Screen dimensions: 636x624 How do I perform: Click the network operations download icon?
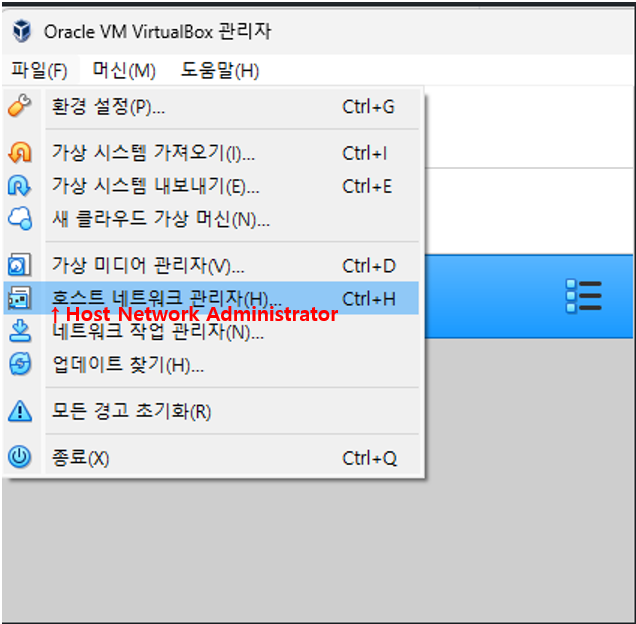[19, 331]
